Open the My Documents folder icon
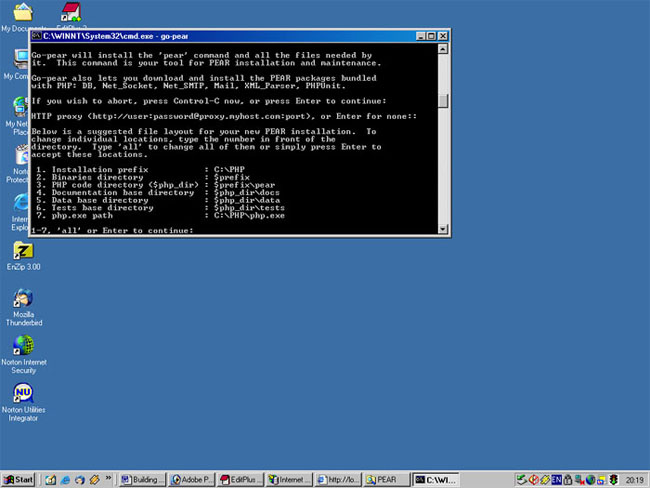Viewport: 650px width, 488px height. (x=21, y=12)
